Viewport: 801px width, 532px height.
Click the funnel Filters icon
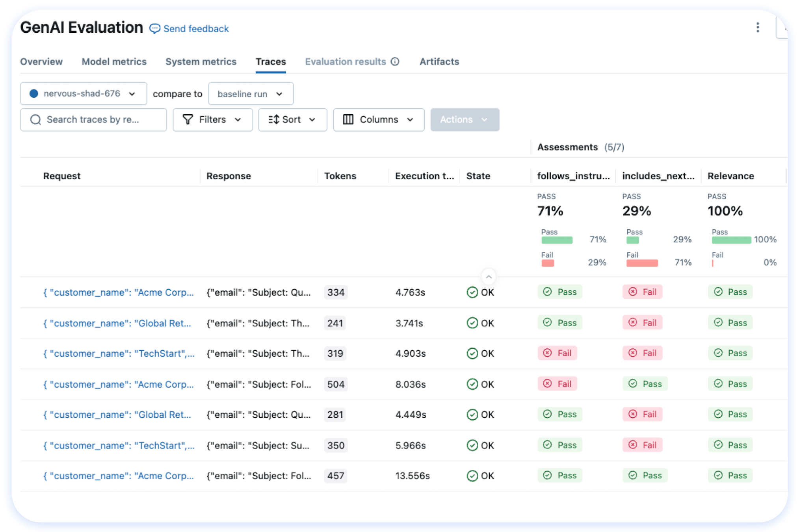pyautogui.click(x=188, y=119)
